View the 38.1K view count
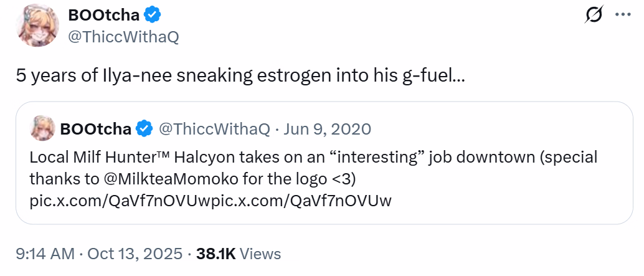 click(215, 254)
